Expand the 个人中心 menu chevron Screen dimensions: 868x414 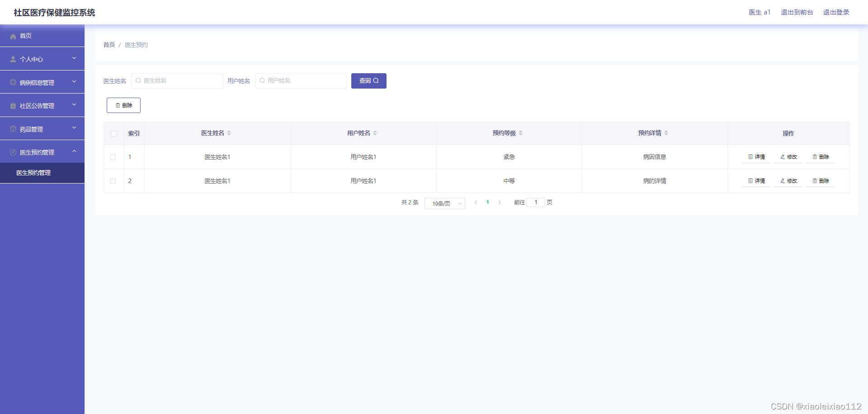[x=74, y=58]
